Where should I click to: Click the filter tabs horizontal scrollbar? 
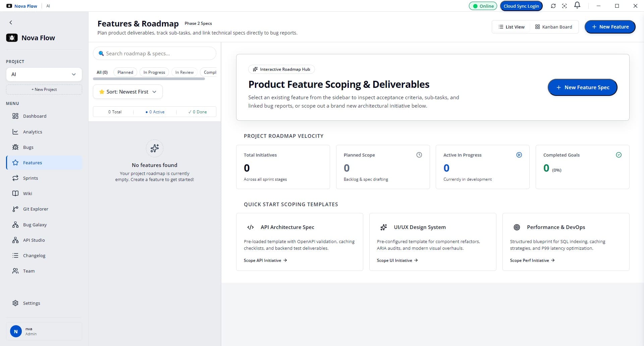[x=149, y=79]
